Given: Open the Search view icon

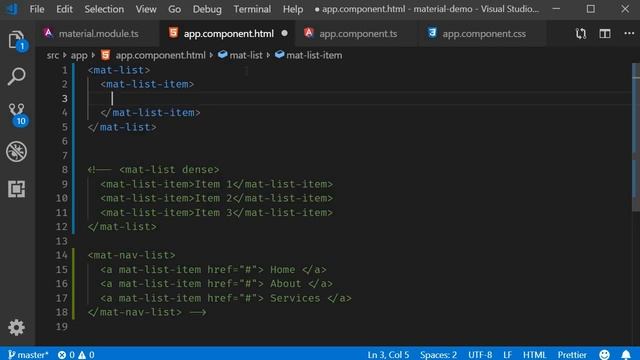Looking at the screenshot, I should point(17,76).
